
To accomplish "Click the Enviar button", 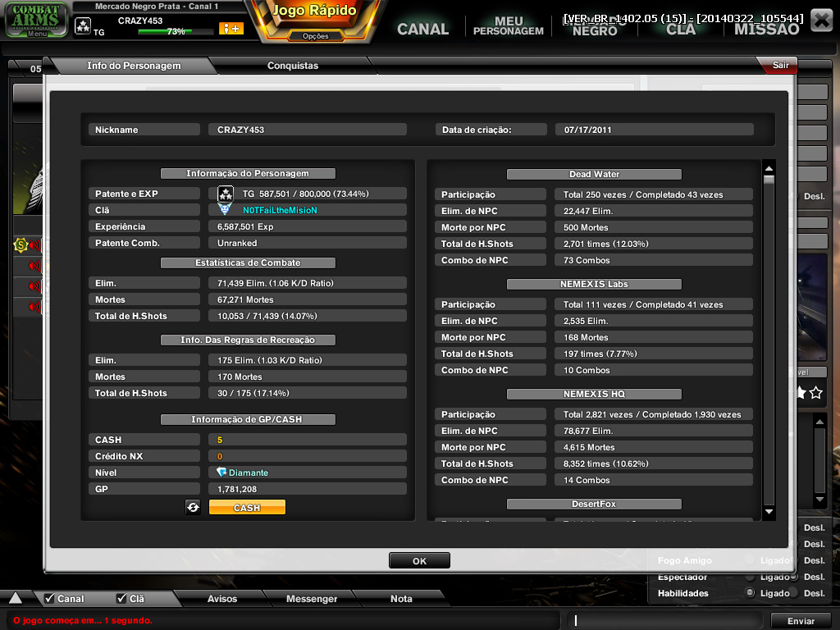I will tap(801, 620).
